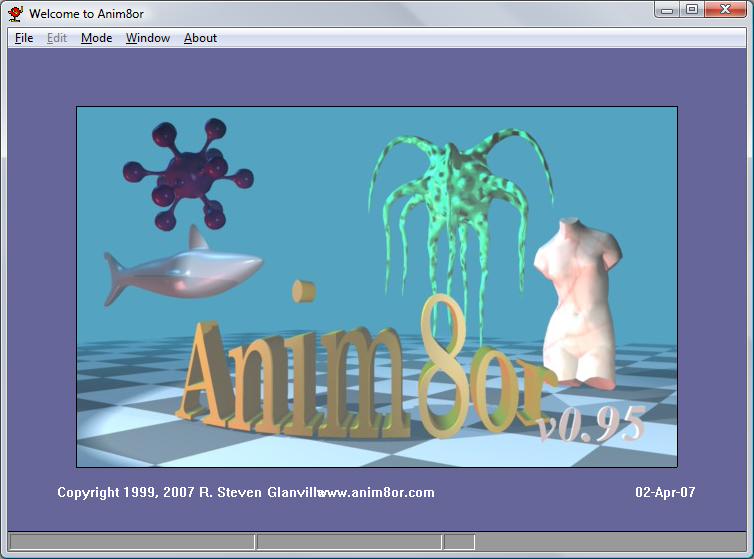
Task: Click the 02-Apr-07 date text
Action: pyautogui.click(x=665, y=492)
